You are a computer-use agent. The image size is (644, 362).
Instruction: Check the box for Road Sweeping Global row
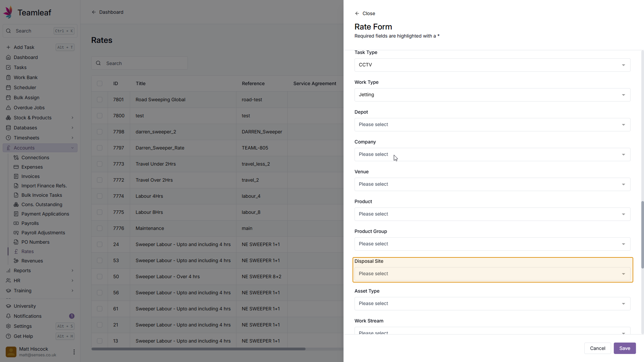[100, 100]
